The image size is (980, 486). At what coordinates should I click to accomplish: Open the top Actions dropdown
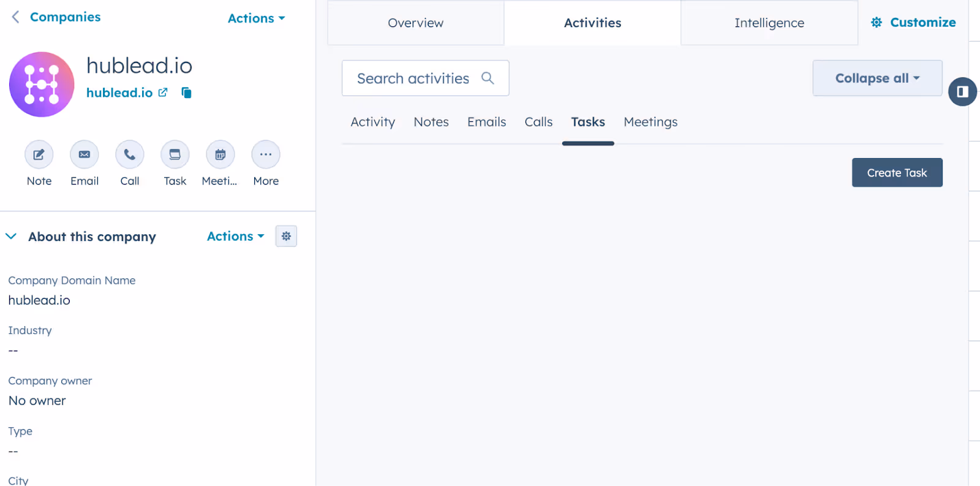coord(256,18)
